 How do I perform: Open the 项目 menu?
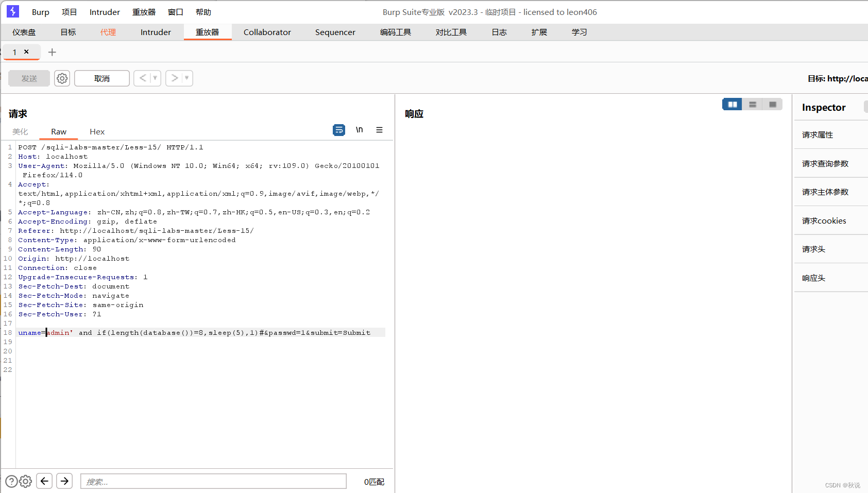point(69,12)
